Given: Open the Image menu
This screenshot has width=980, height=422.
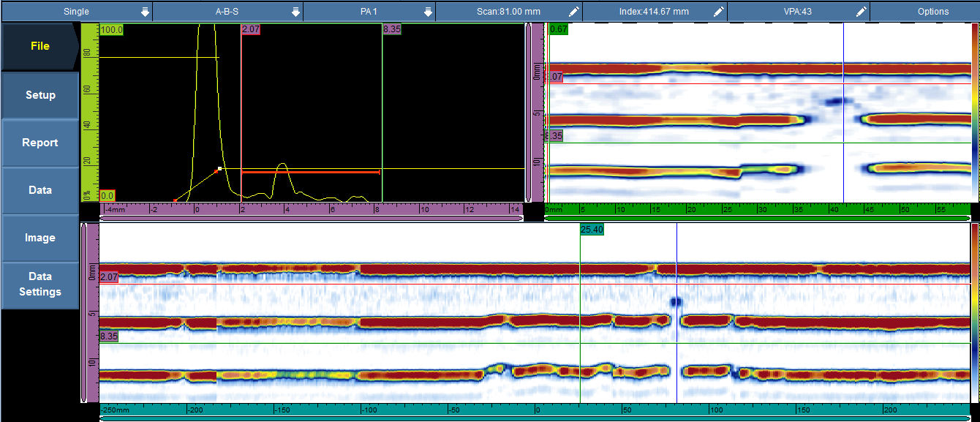Looking at the screenshot, I should [40, 238].
